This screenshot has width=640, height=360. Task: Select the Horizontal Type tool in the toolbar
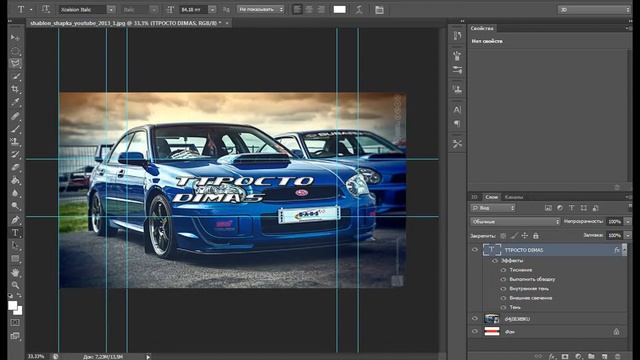pyautogui.click(x=15, y=233)
